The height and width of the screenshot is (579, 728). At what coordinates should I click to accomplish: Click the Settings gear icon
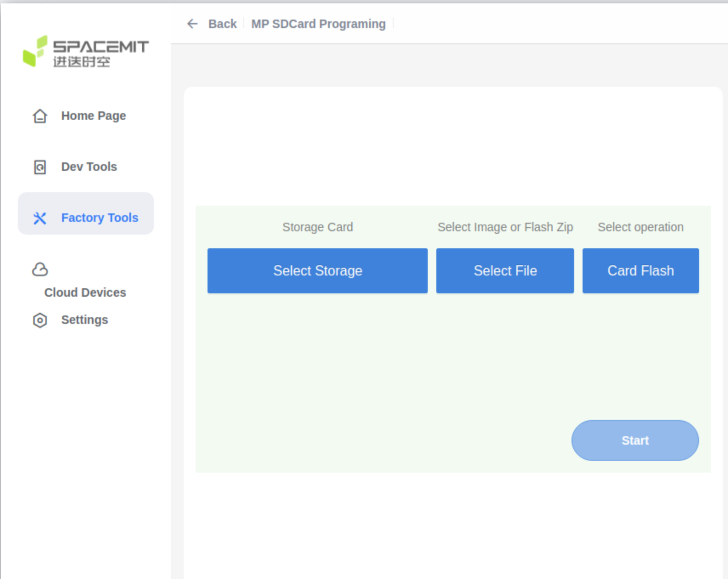[x=40, y=320]
